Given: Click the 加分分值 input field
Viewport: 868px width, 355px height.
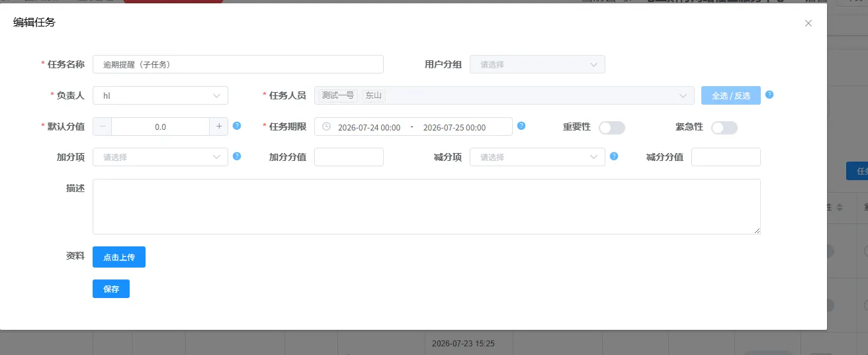Looking at the screenshot, I should (349, 157).
